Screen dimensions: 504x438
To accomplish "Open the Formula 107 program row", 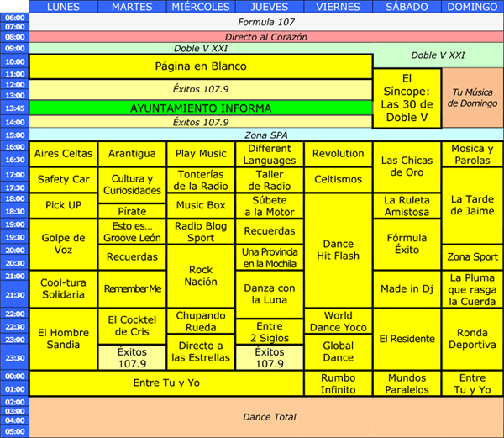I will point(266,22).
